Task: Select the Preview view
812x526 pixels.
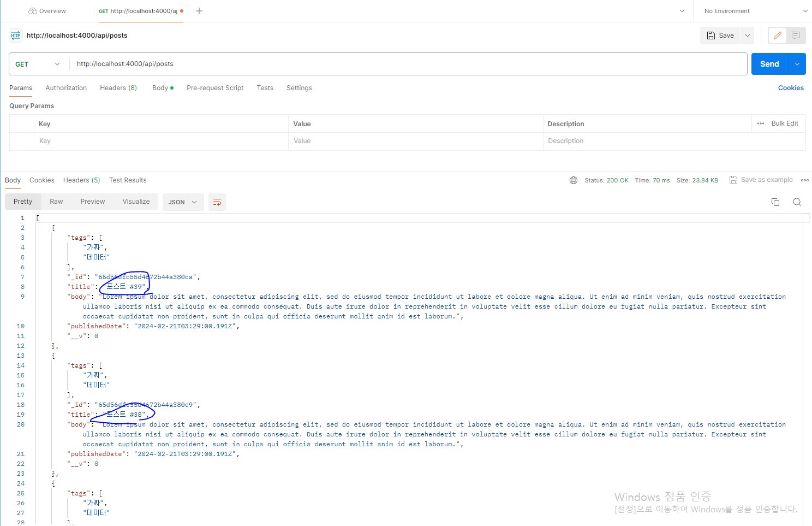Action: (x=93, y=202)
